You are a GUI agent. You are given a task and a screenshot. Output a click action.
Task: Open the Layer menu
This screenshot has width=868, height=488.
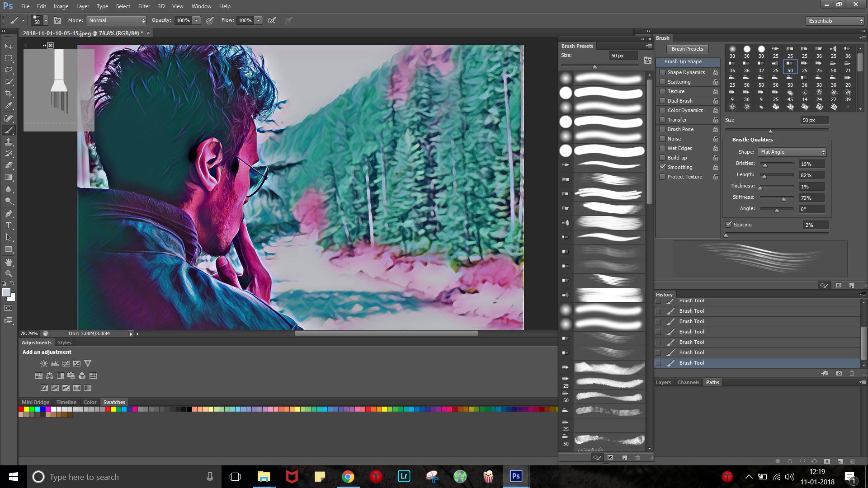(83, 6)
